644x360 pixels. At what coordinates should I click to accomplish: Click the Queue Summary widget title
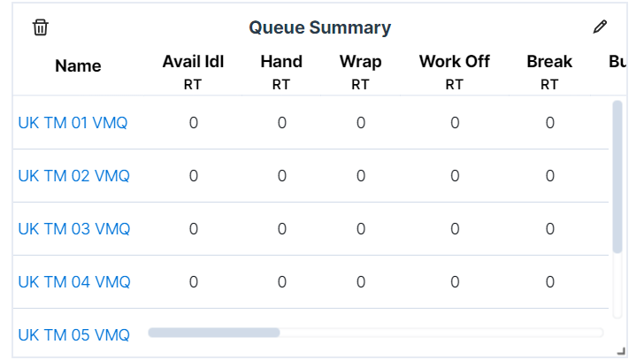pos(319,27)
